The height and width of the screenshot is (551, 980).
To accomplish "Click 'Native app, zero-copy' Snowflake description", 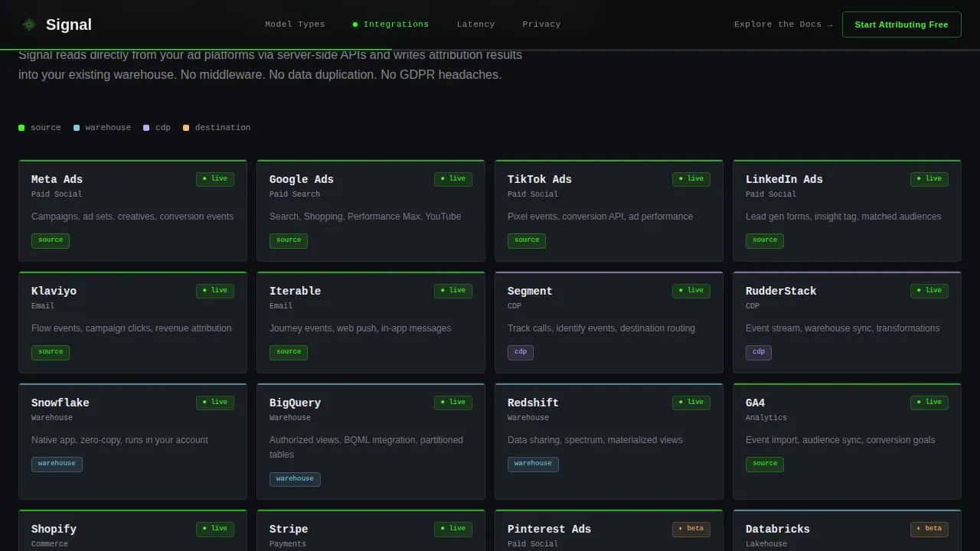I will [119, 440].
